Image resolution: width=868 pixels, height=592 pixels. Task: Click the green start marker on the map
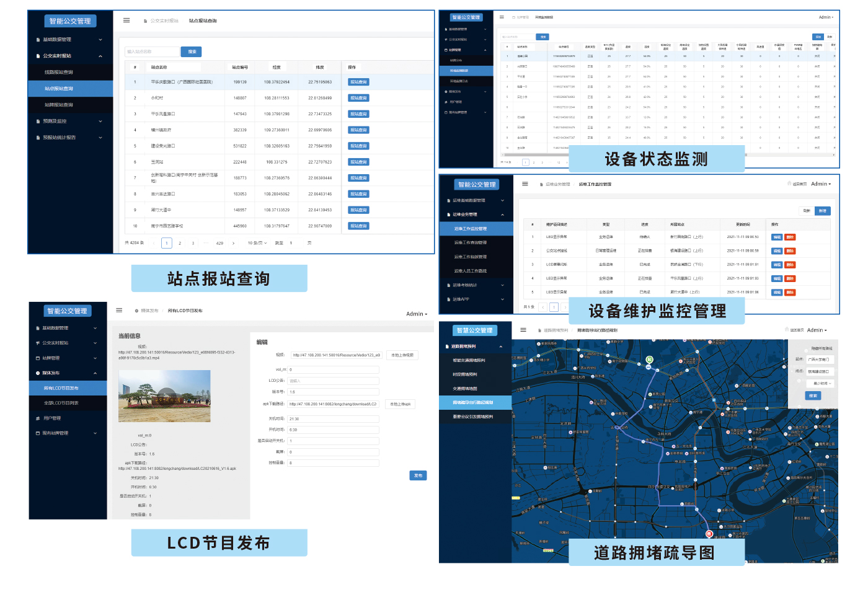pyautogui.click(x=649, y=360)
